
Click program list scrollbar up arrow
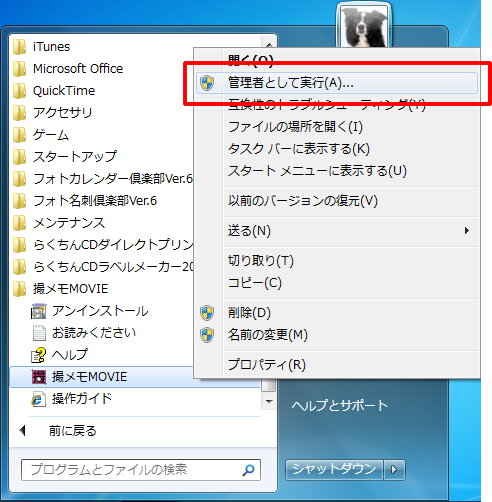point(269,44)
